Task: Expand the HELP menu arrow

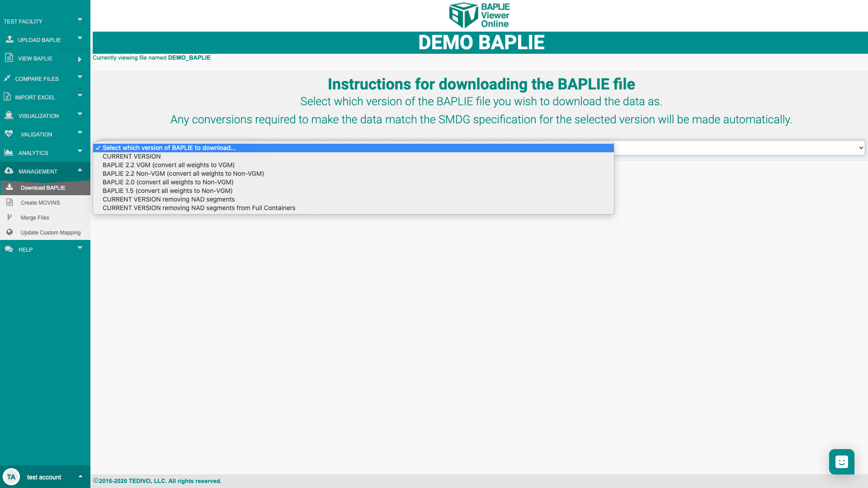Action: pos(80,248)
